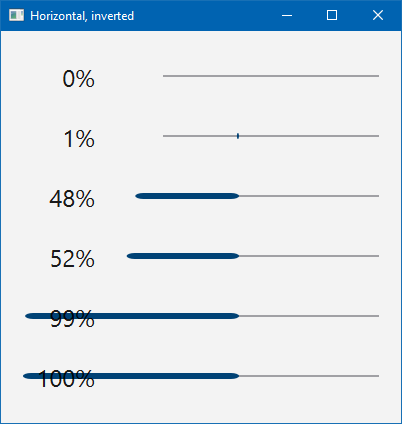Select the 100% label
Image resolution: width=402 pixels, height=424 pixels.
coord(66,379)
